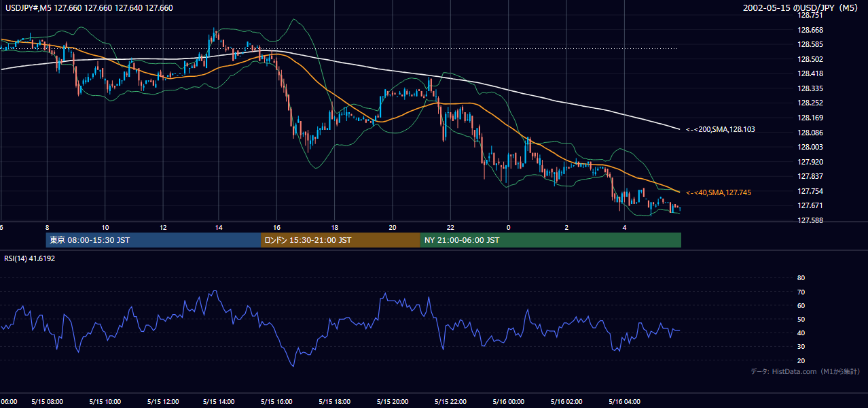Click the 5/16 04:00 time axis label
This screenshot has width=868, height=408.
pos(623,401)
